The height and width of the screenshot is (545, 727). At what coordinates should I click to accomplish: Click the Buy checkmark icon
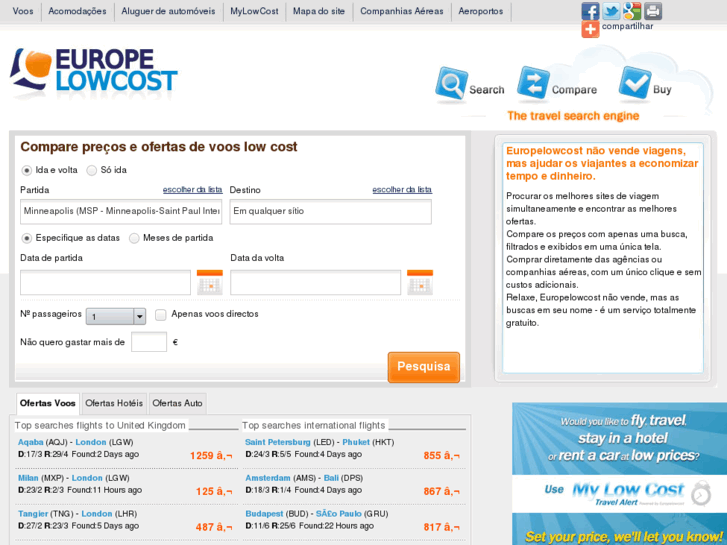pos(635,83)
